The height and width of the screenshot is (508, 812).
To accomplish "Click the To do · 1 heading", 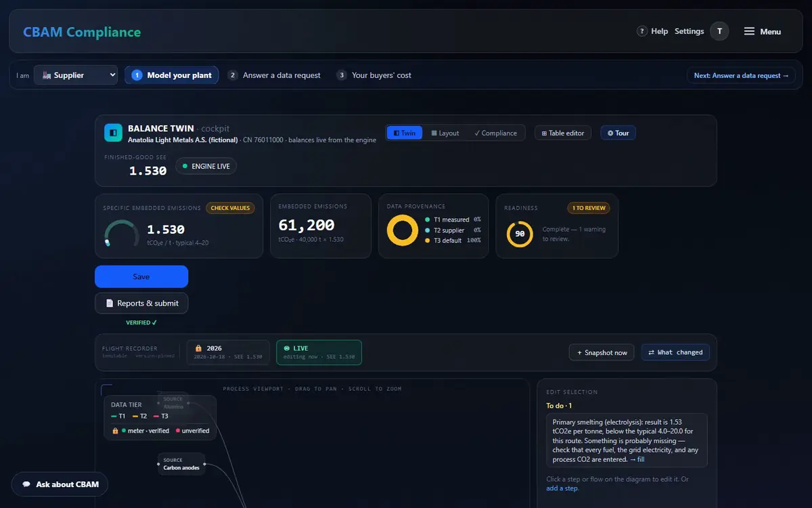I will (x=559, y=406).
